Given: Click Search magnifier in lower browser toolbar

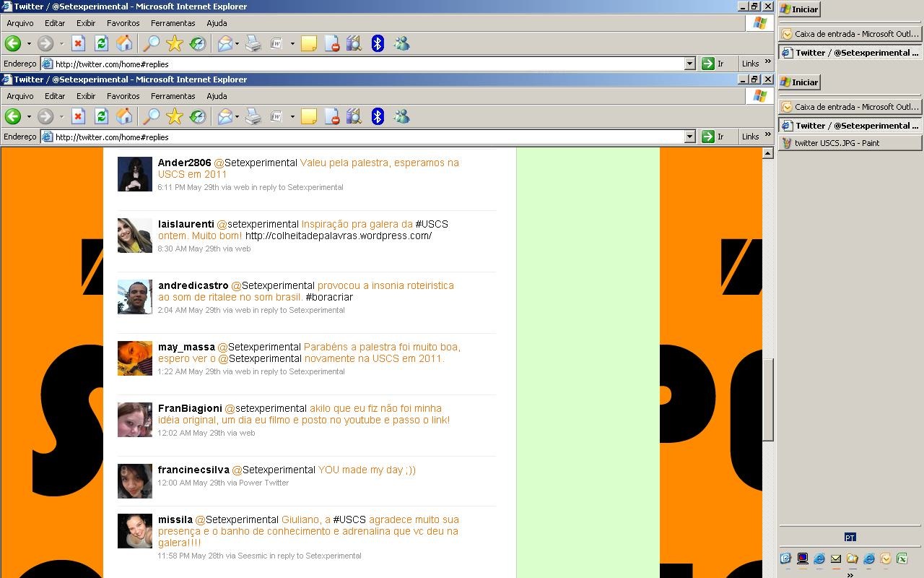Looking at the screenshot, I should [151, 116].
